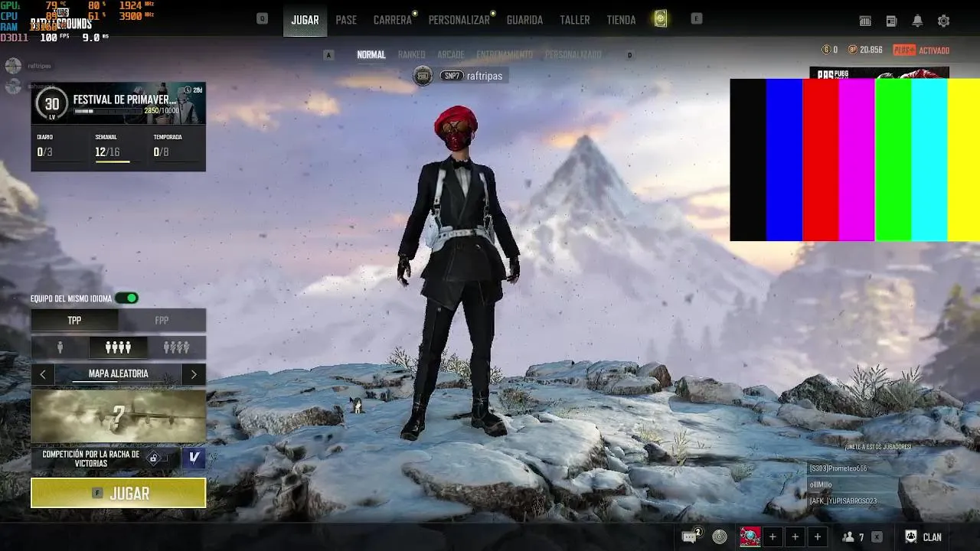Click the first empty squad slot plus
The image size is (980, 551).
(x=773, y=536)
